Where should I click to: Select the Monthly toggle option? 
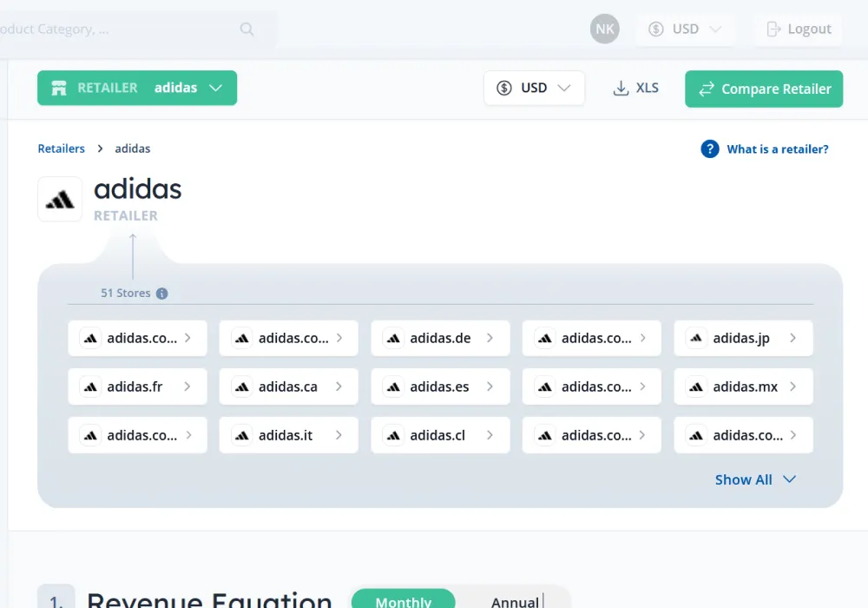click(403, 601)
